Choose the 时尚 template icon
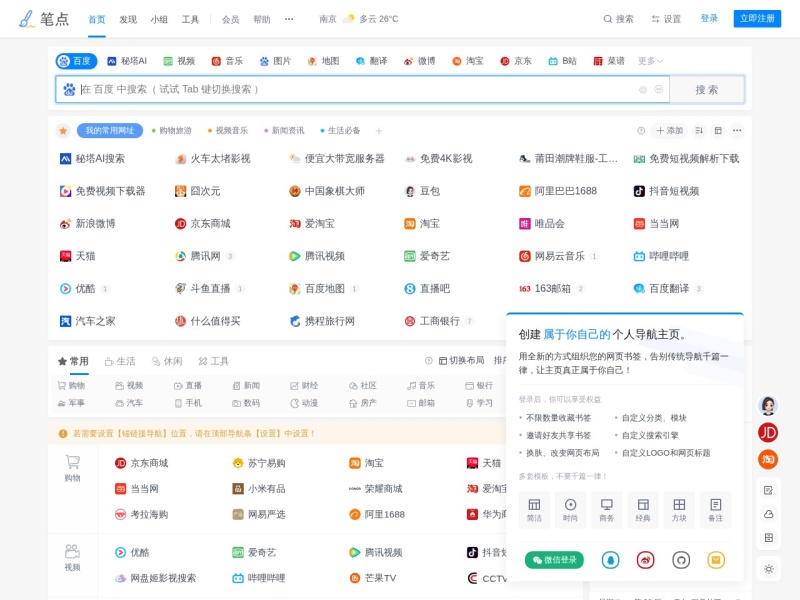The height and width of the screenshot is (600, 800). (x=570, y=510)
